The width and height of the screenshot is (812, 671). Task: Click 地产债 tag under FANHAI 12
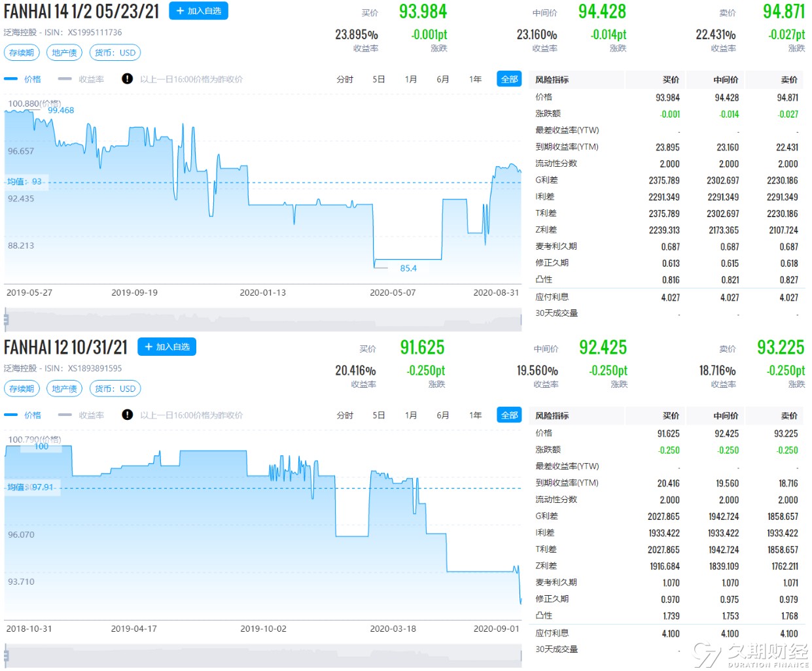(x=64, y=389)
